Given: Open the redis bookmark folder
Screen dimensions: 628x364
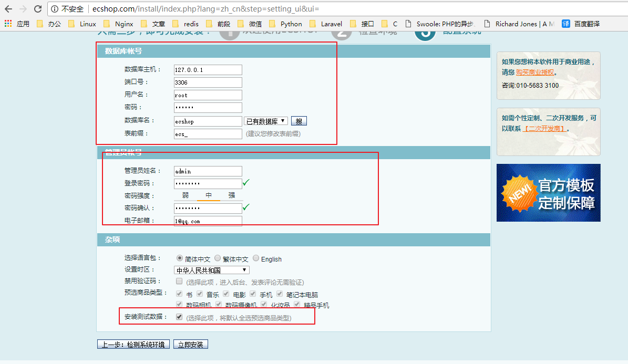Looking at the screenshot, I should click(x=186, y=24).
